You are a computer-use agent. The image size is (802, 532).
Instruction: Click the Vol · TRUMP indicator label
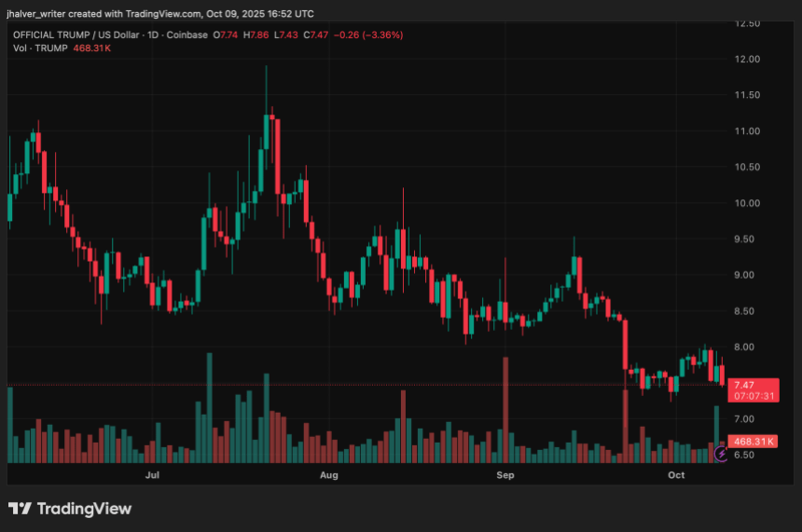click(40, 48)
